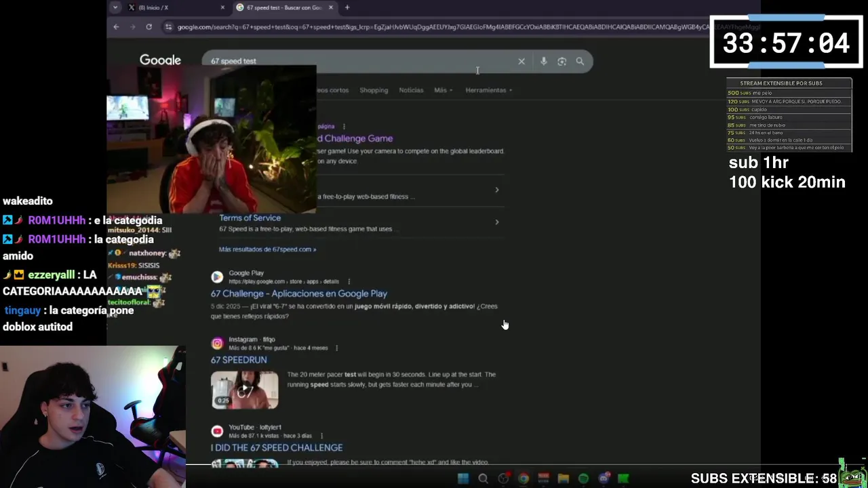
Task: Open options menu for Google Play result
Action: (x=349, y=281)
